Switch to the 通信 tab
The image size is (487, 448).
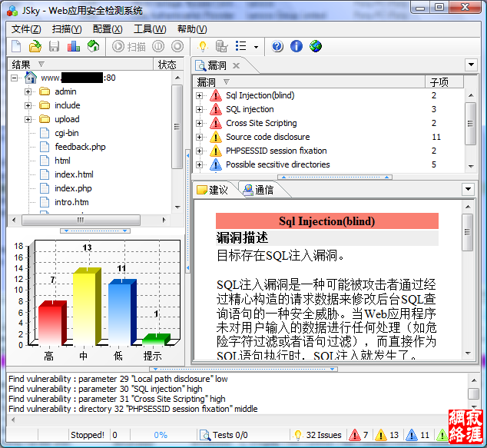[257, 190]
